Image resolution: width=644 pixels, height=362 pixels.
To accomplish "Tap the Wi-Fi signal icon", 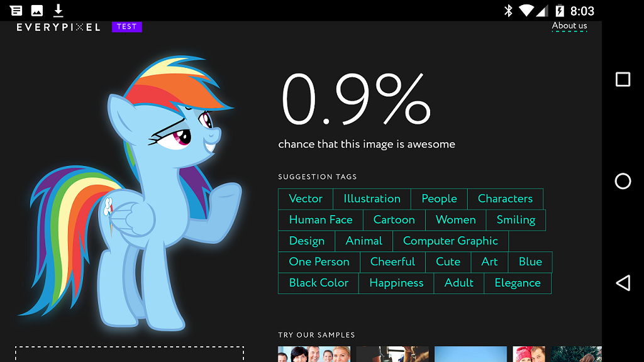I will pyautogui.click(x=526, y=11).
